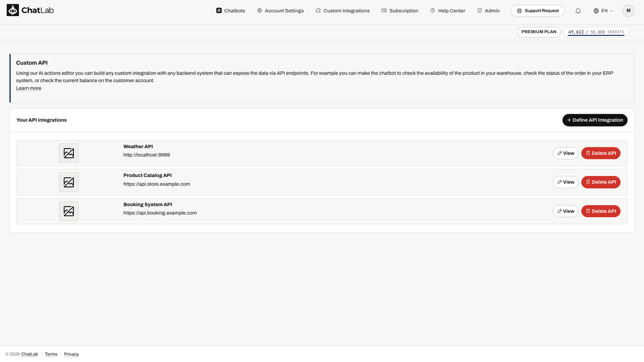Click Weather API image placeholder

pos(69,153)
